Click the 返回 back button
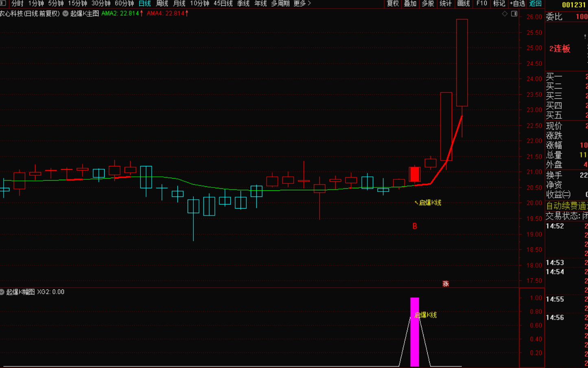 click(x=535, y=4)
